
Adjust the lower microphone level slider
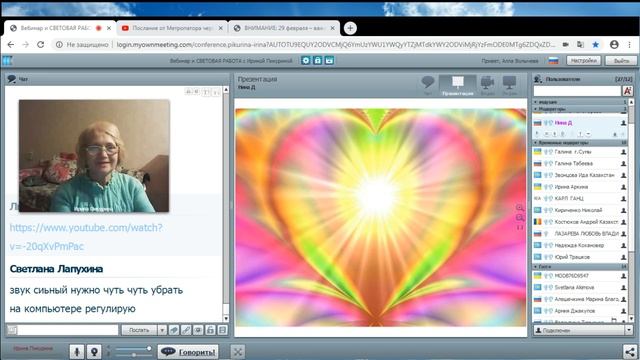(x=133, y=355)
